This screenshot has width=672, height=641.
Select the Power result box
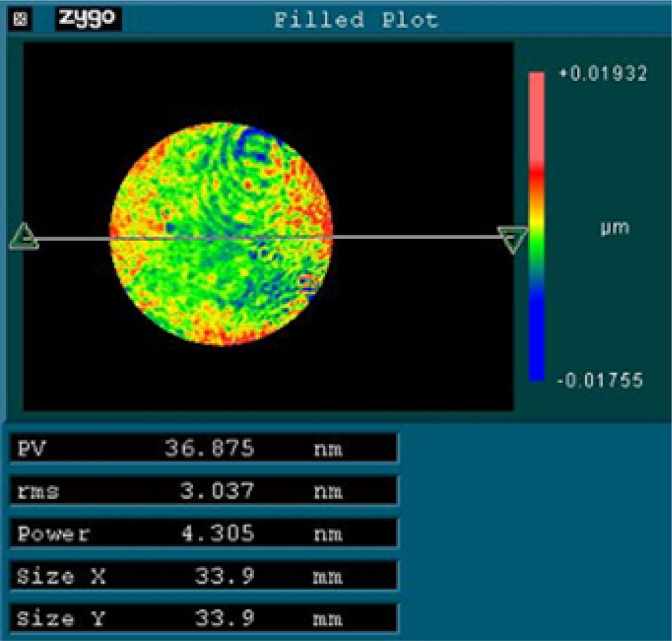click(203, 533)
